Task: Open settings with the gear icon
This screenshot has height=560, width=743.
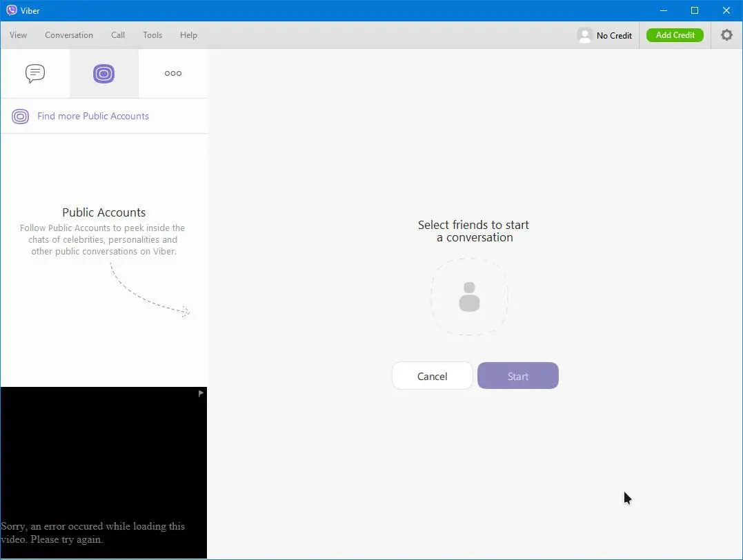Action: point(726,35)
